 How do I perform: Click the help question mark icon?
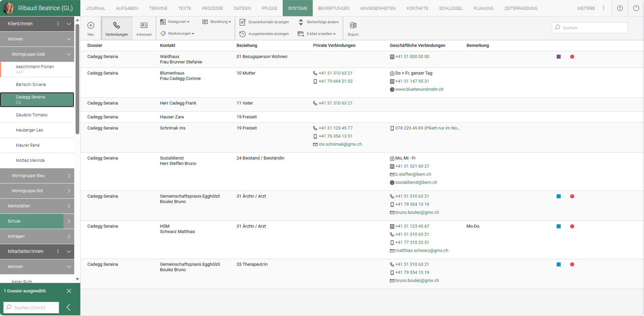pos(620,8)
